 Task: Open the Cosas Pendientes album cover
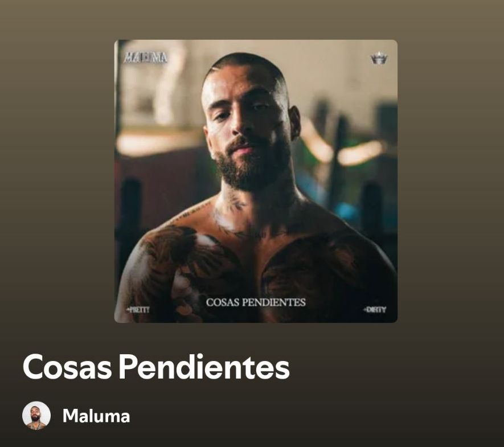(x=256, y=181)
